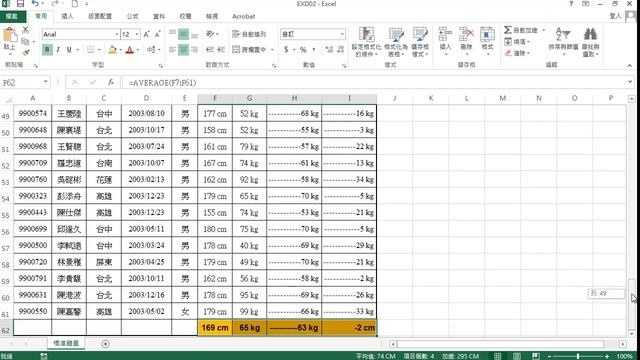Switch to the Data ribbon tab

159,16
